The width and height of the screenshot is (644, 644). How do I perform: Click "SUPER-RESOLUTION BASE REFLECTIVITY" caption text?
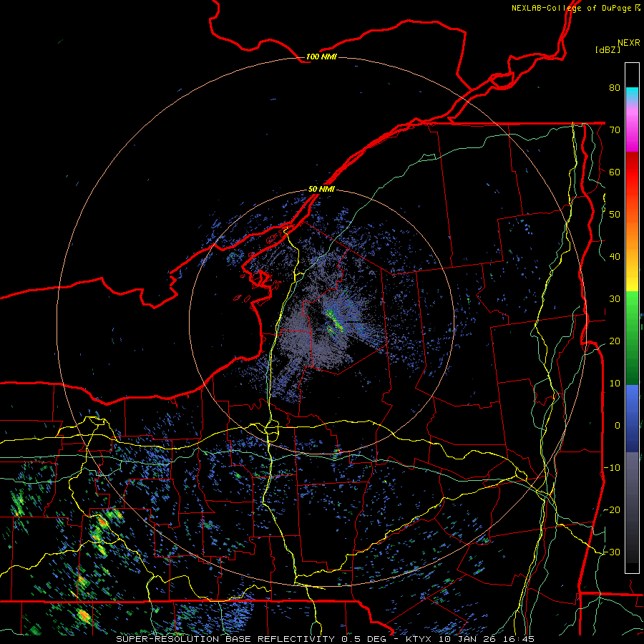coord(225,639)
